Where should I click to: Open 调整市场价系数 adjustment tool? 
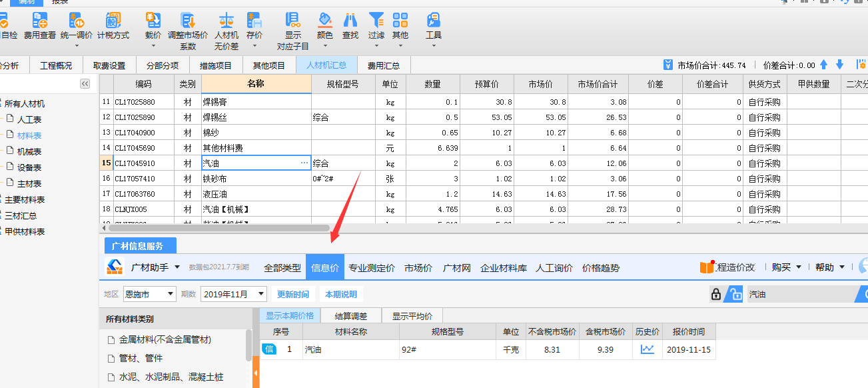pyautogui.click(x=188, y=31)
